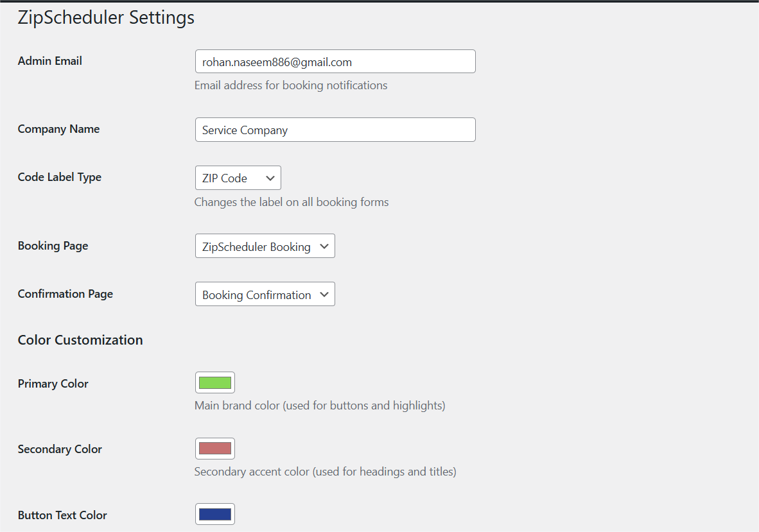Click inside the Company Name field

(x=335, y=130)
